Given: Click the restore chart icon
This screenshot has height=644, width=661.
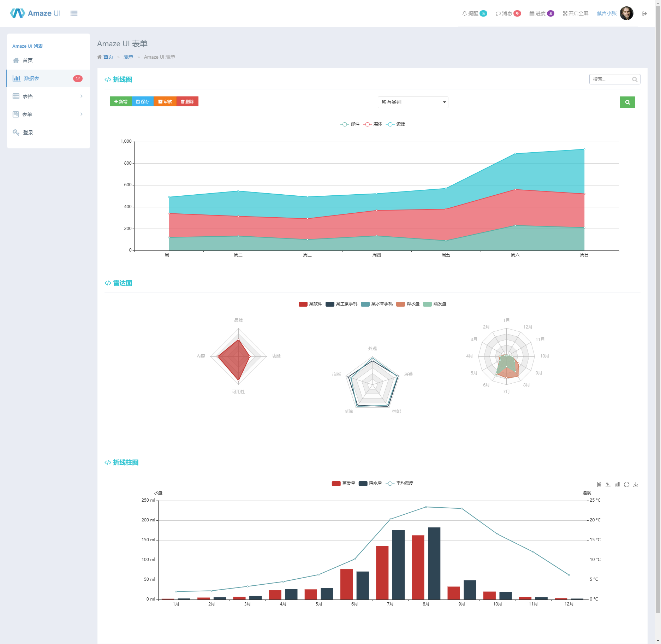Looking at the screenshot, I should pyautogui.click(x=627, y=484).
